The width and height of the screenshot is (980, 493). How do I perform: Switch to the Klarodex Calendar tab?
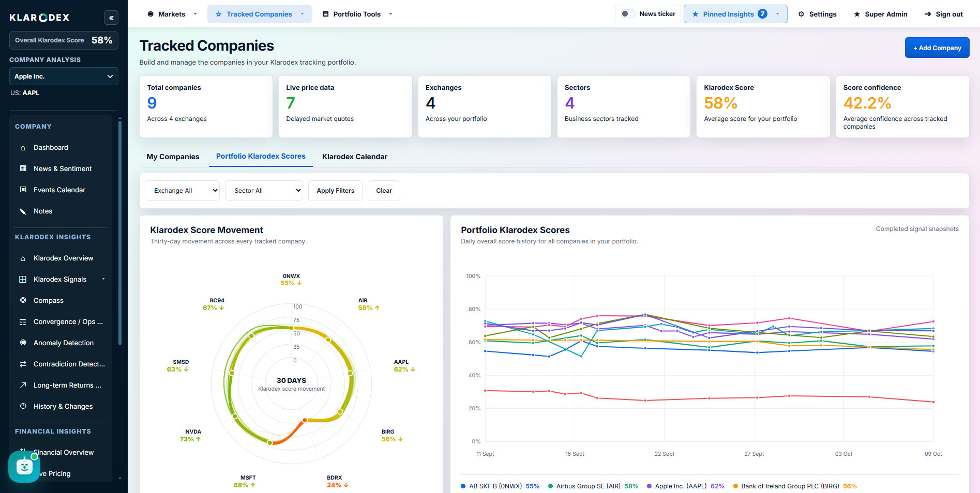click(x=355, y=157)
